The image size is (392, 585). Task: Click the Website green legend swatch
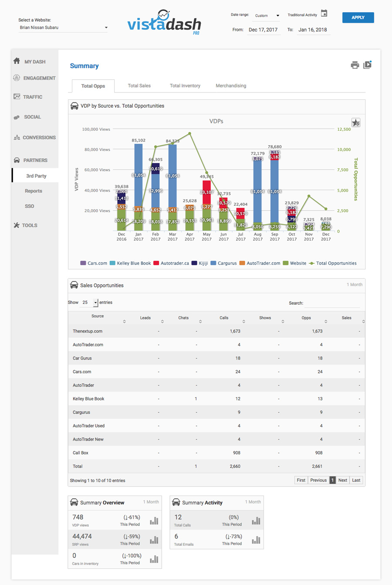tap(286, 263)
